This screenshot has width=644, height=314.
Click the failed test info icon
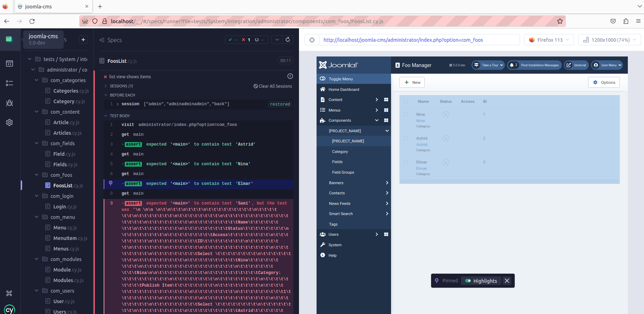pyautogui.click(x=290, y=76)
